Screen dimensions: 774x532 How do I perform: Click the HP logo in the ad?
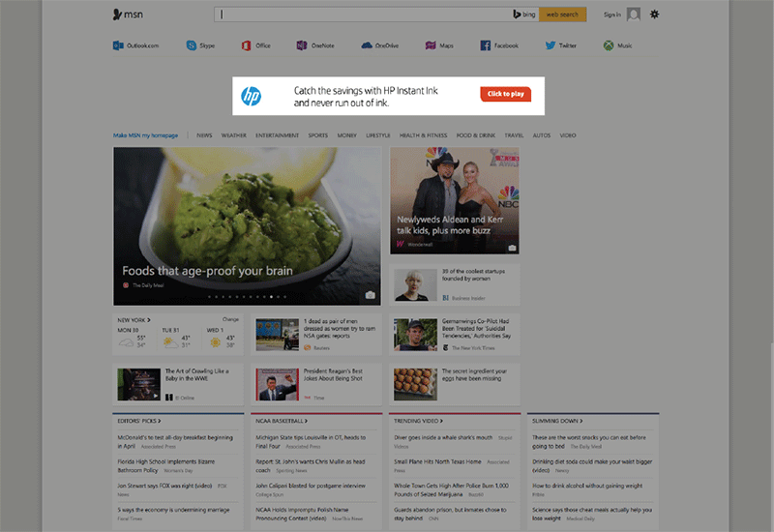252,96
